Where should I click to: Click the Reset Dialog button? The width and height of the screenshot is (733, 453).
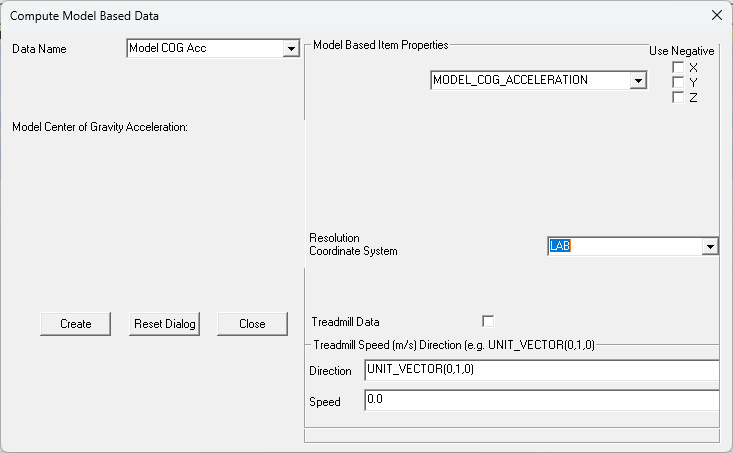165,324
